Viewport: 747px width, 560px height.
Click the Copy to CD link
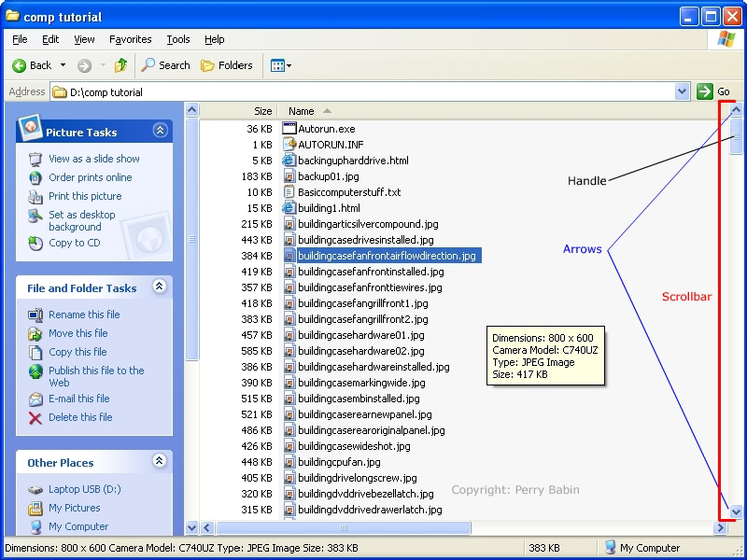(x=75, y=243)
